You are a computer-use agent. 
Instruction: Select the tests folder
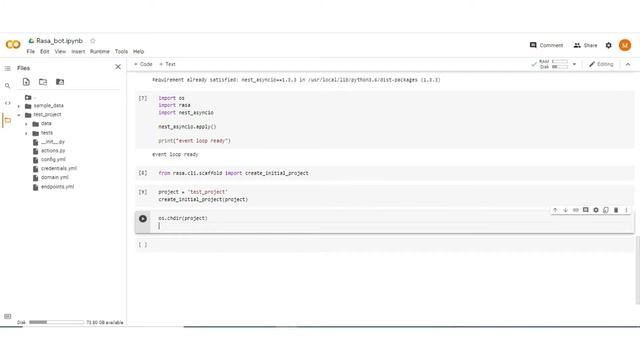click(x=47, y=133)
